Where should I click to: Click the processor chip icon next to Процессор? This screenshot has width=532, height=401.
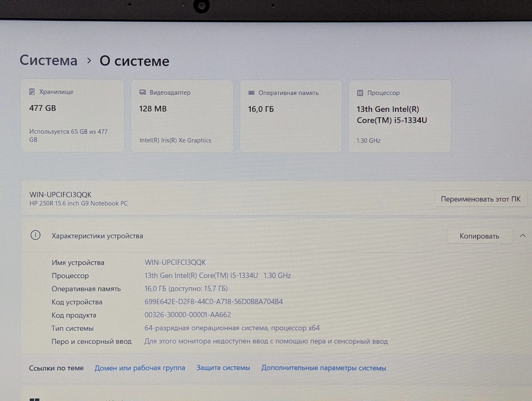(360, 93)
